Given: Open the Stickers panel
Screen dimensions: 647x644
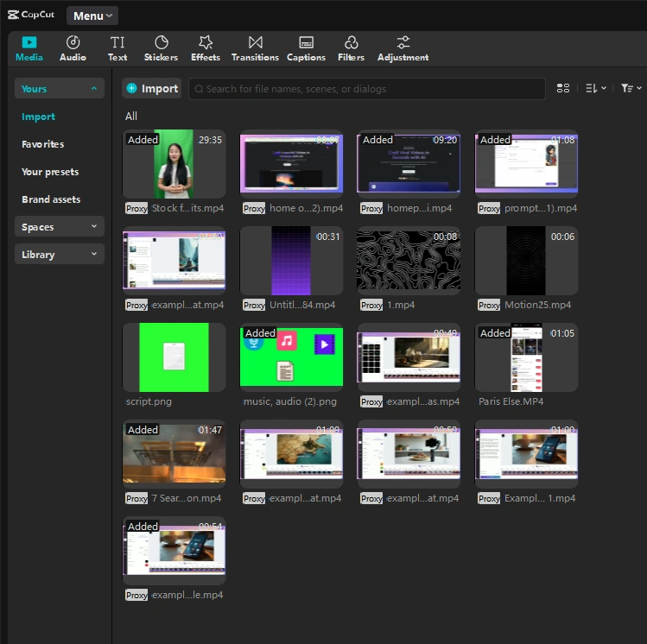Looking at the screenshot, I should coord(161,49).
